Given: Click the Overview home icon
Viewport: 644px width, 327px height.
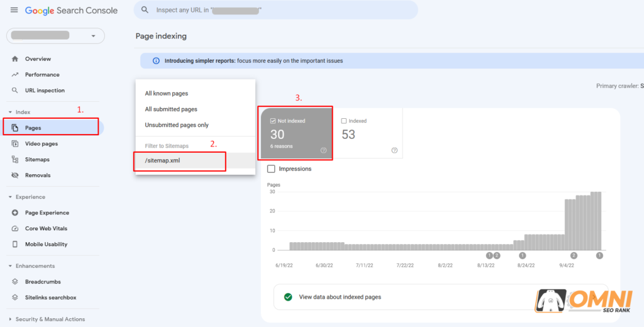Looking at the screenshot, I should tap(15, 58).
